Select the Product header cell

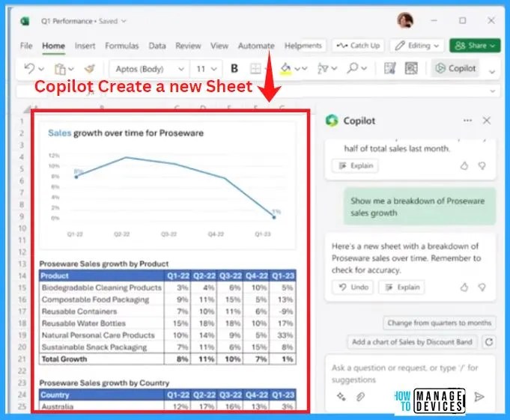102,276
